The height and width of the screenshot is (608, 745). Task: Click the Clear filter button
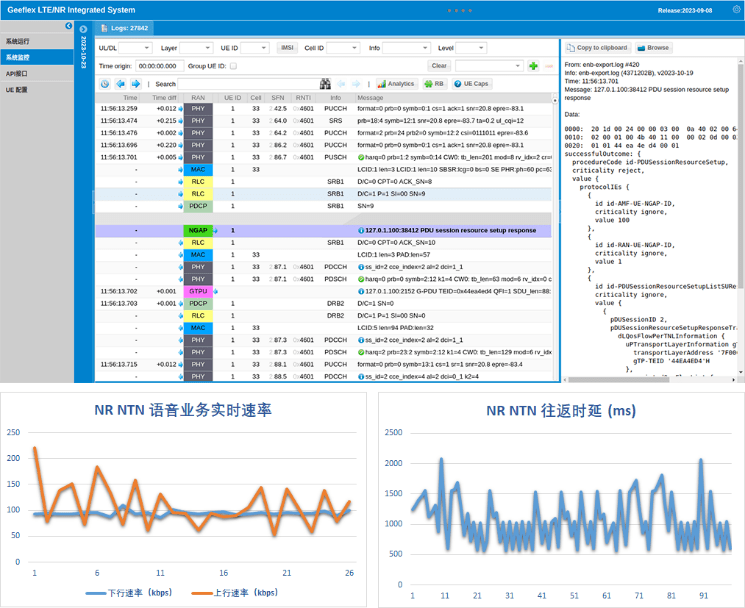438,66
